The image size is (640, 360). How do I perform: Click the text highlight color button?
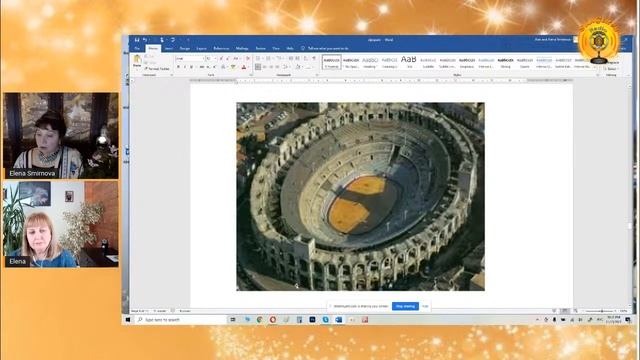tap(233, 67)
